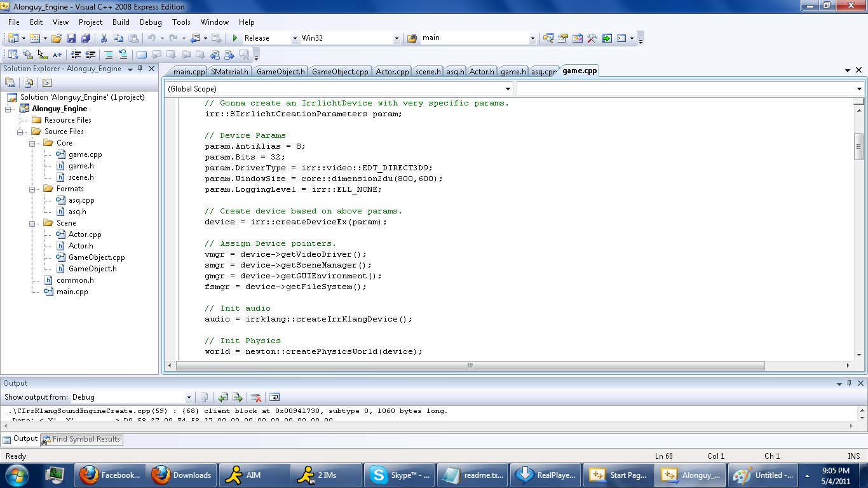
Task: Click the Start Debugging green play icon
Action: point(235,38)
